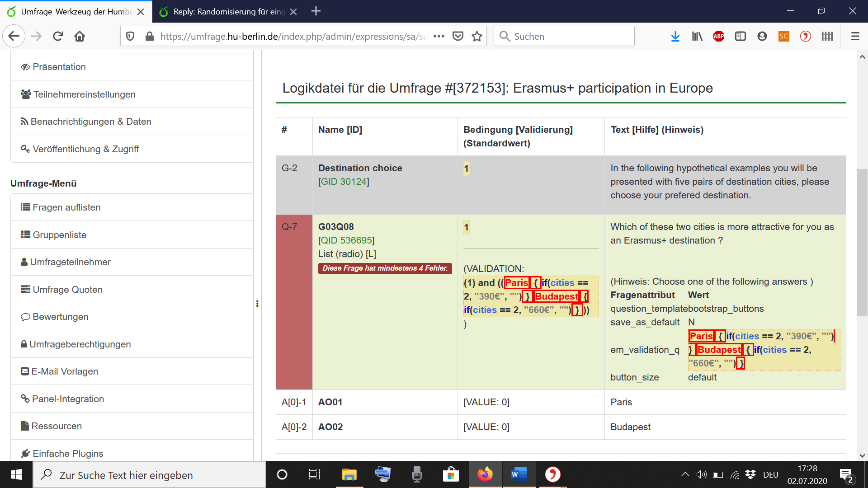Open the Adblock Plus extension icon

[x=718, y=36]
